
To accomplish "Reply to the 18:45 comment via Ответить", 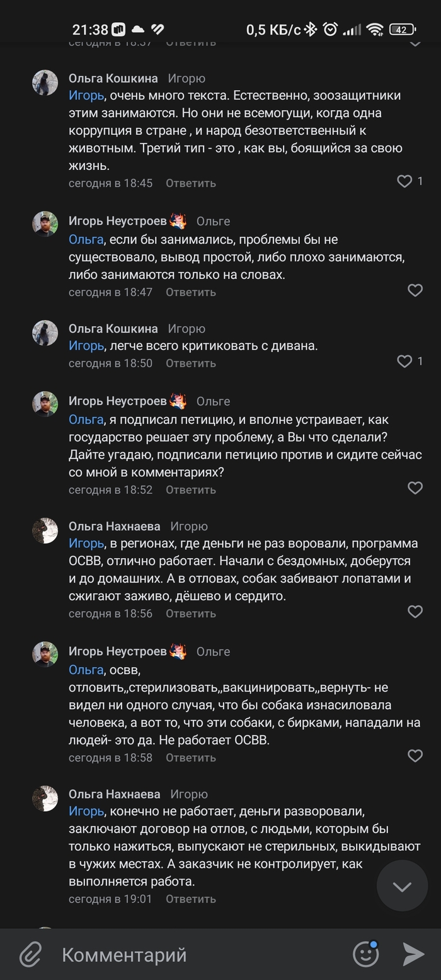I will click(x=190, y=183).
